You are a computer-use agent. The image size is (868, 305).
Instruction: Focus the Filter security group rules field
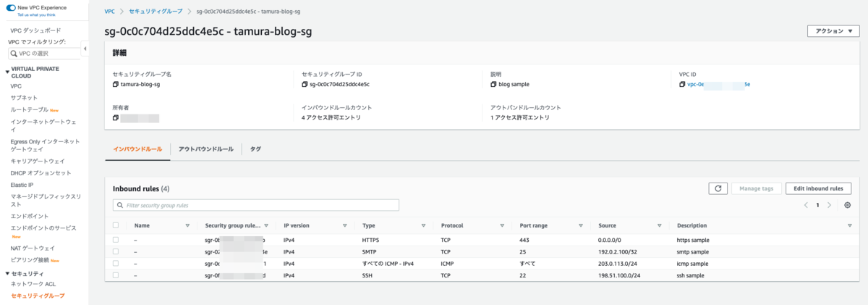(x=256, y=206)
